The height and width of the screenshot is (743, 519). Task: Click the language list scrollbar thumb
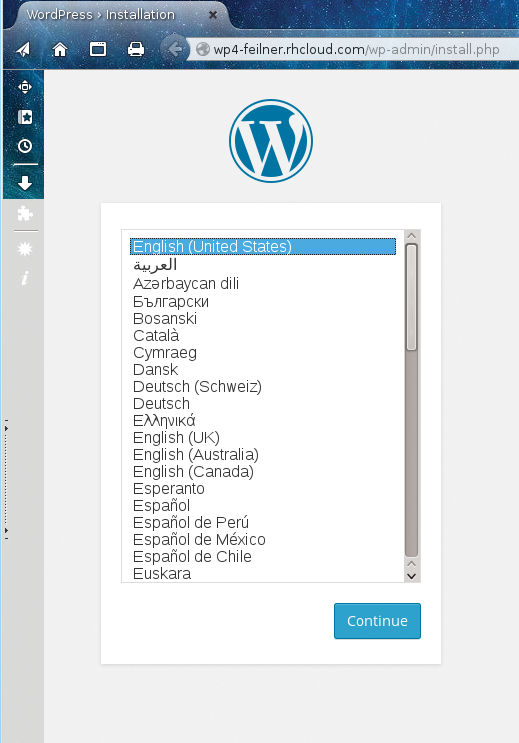[x=411, y=297]
